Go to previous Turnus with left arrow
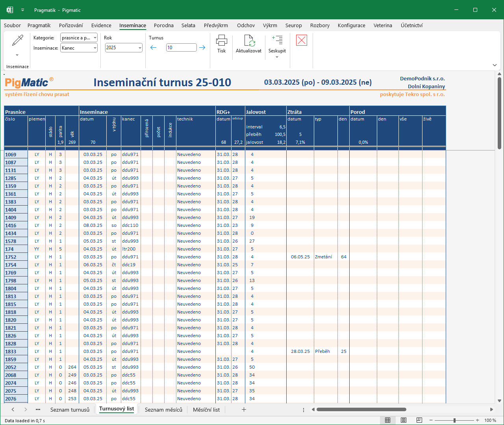Viewport: 504px width, 425px height. tap(154, 48)
